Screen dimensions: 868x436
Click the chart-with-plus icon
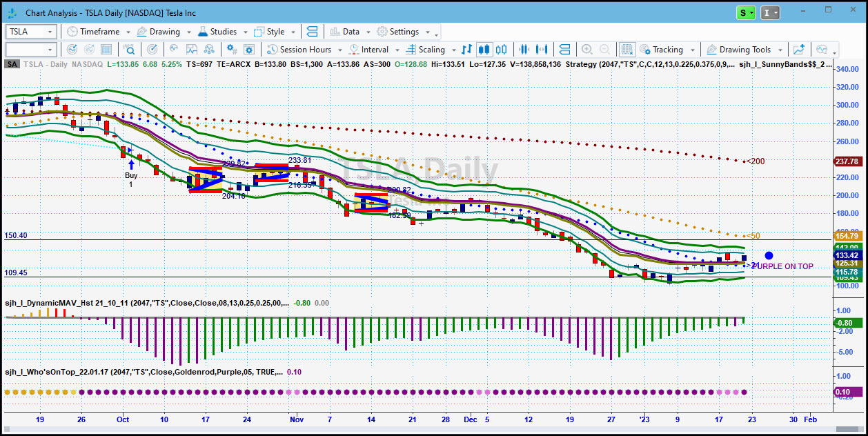[x=799, y=50]
